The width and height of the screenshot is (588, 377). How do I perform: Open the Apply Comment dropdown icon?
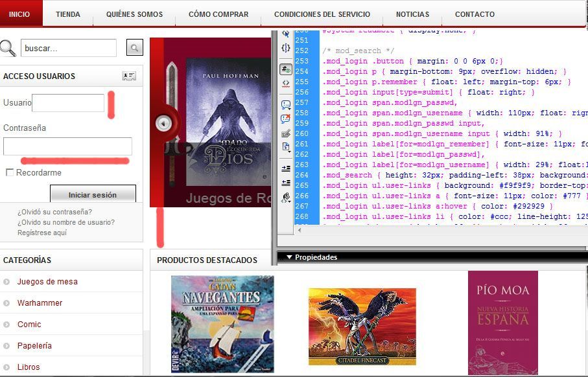[286, 104]
